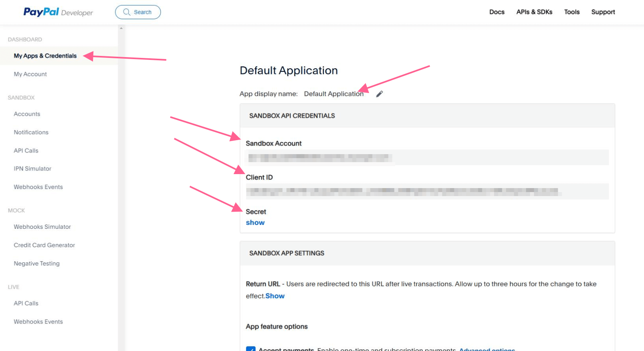Open Credit Card Generator
The height and width of the screenshot is (351, 644).
coord(44,245)
